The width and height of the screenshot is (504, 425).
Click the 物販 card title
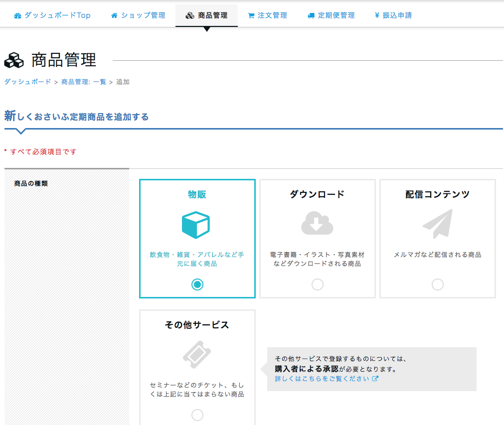tap(197, 194)
